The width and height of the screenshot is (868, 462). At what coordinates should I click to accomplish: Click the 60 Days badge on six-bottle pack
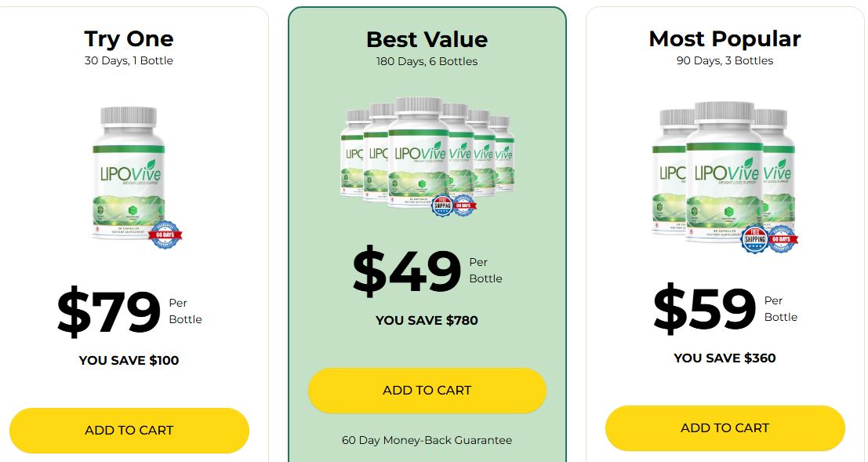pyautogui.click(x=464, y=205)
